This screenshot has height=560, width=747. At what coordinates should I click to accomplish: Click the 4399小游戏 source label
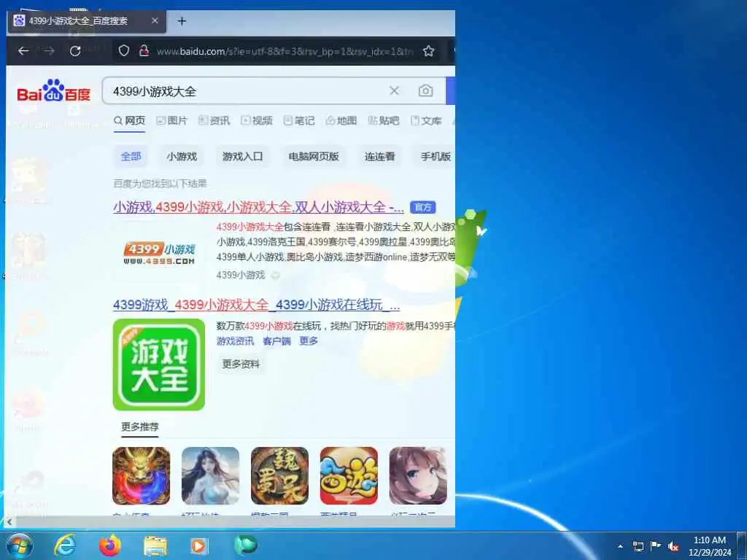click(241, 275)
